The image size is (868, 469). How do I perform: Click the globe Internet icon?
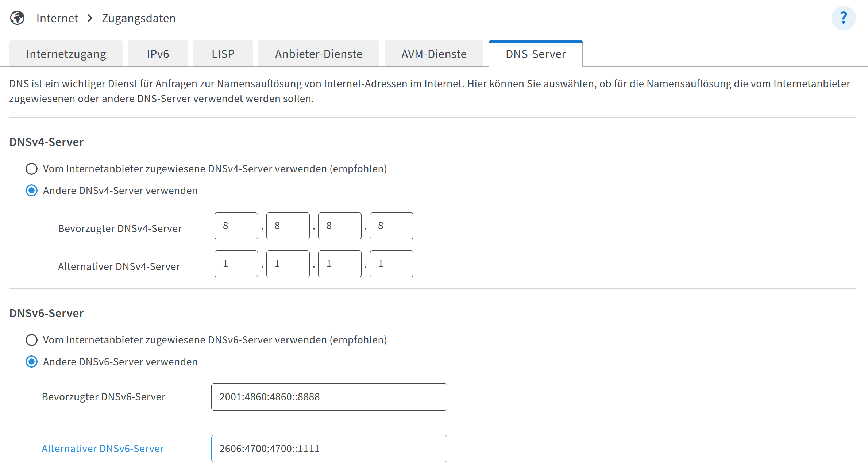17,18
